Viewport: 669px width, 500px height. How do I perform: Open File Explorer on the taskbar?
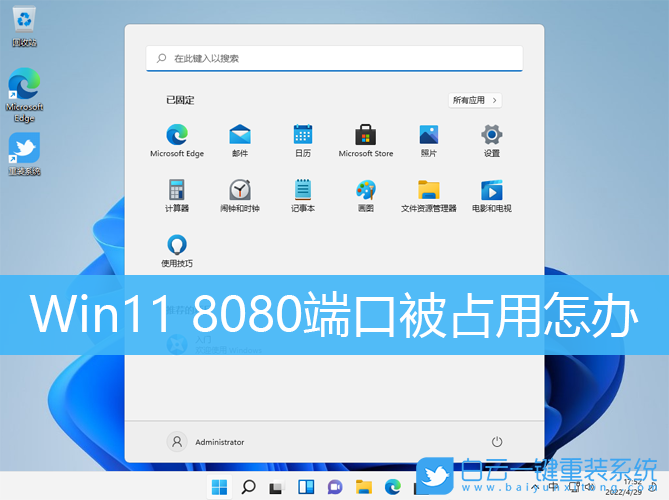click(364, 487)
